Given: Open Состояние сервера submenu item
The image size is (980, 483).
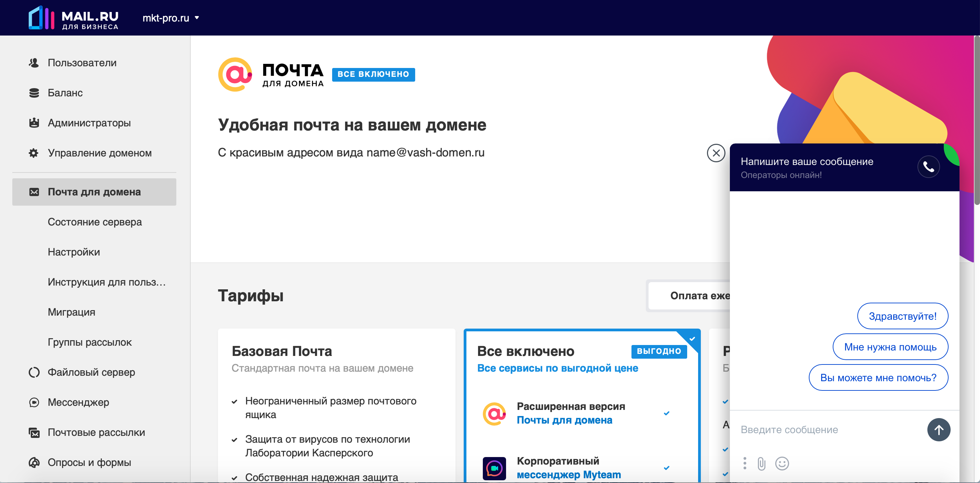Looking at the screenshot, I should coord(95,222).
